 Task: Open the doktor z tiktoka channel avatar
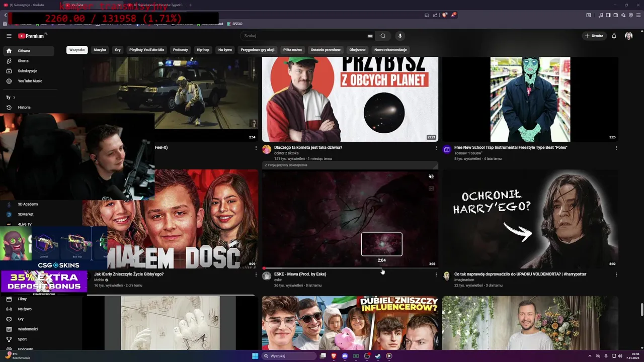point(267,149)
